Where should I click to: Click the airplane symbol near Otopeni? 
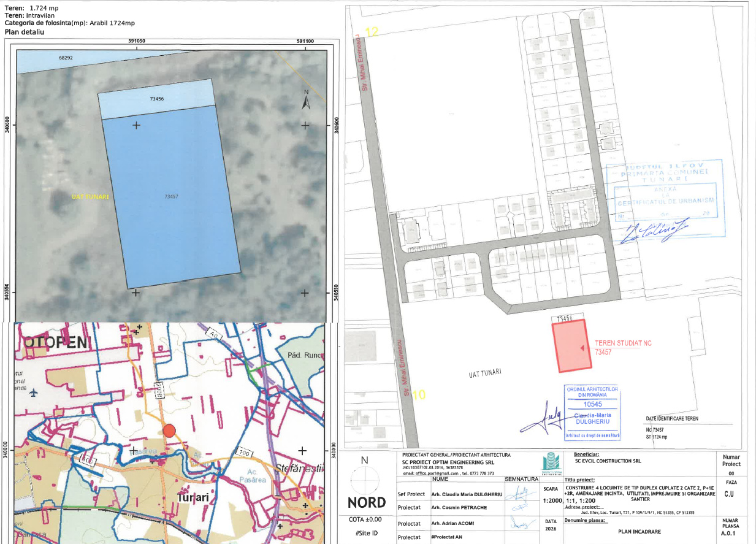point(32,391)
